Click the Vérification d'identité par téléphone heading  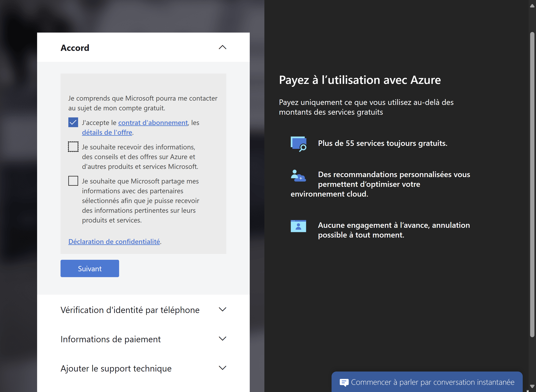coord(130,310)
